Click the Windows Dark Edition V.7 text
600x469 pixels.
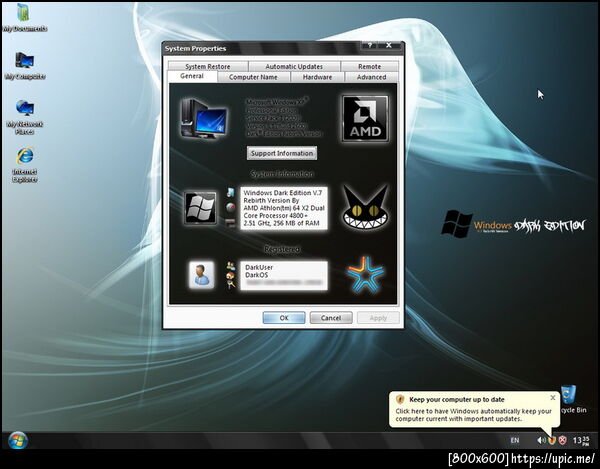283,193
